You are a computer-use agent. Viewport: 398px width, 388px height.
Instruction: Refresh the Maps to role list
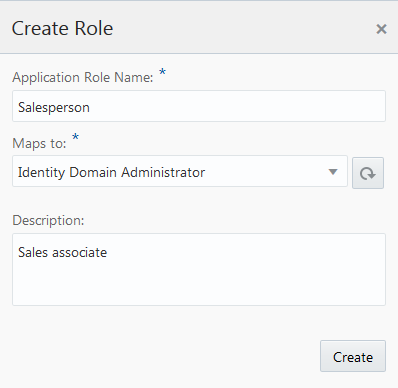point(368,173)
